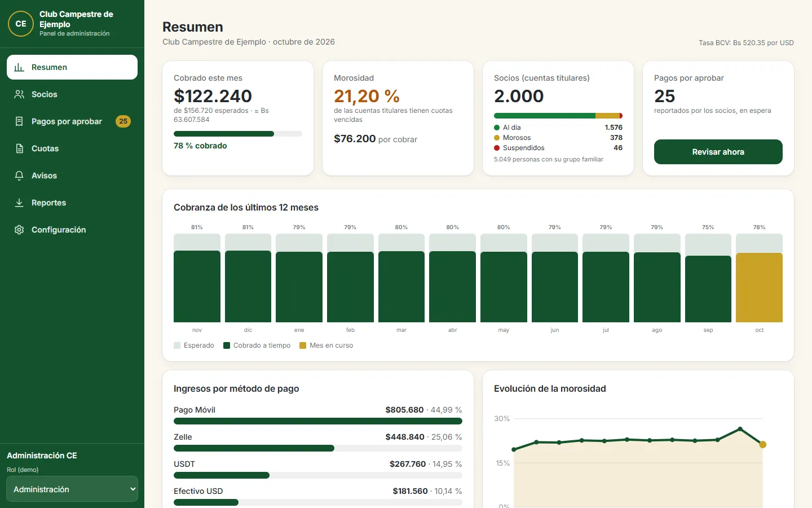Click the $267.760 USDT amount
This screenshot has height=508, width=812.
click(408, 464)
